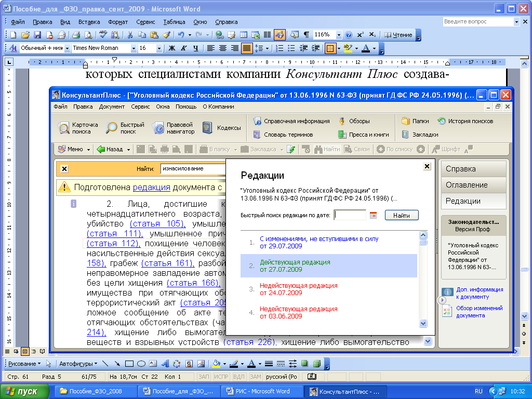
Task: Open Правовой навигатор
Action: pyautogui.click(x=174, y=128)
